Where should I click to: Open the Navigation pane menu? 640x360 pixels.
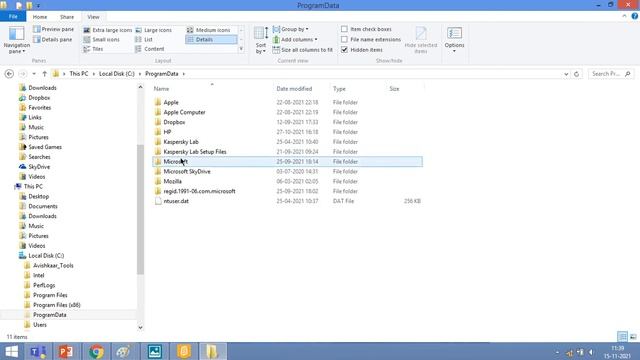17,40
